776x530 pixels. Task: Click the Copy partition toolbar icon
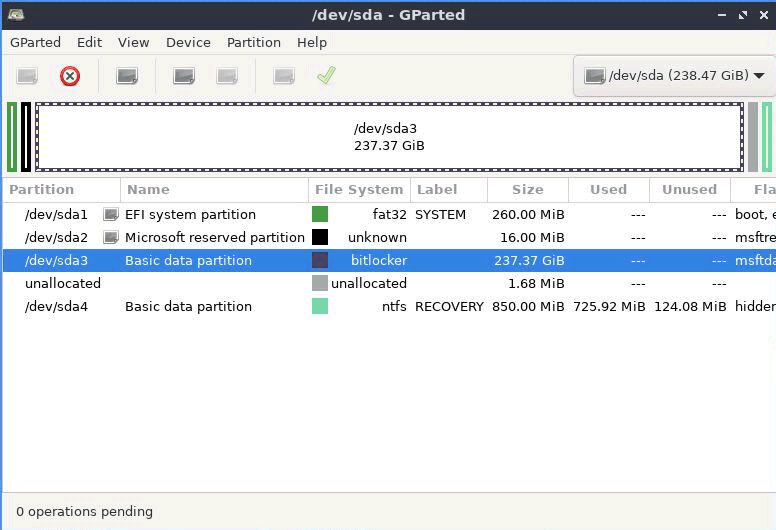(184, 76)
